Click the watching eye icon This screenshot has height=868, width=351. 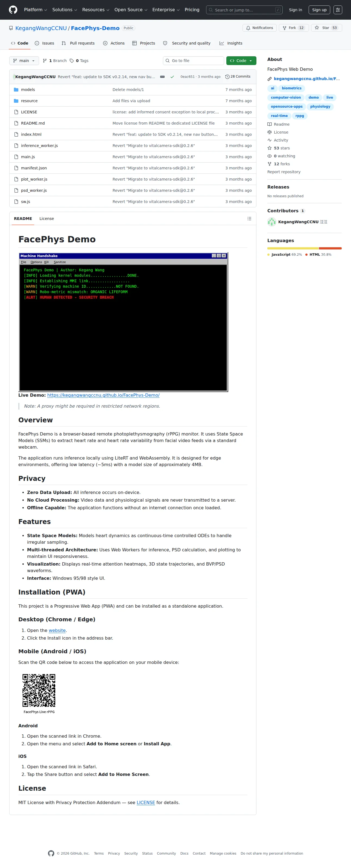(270, 156)
